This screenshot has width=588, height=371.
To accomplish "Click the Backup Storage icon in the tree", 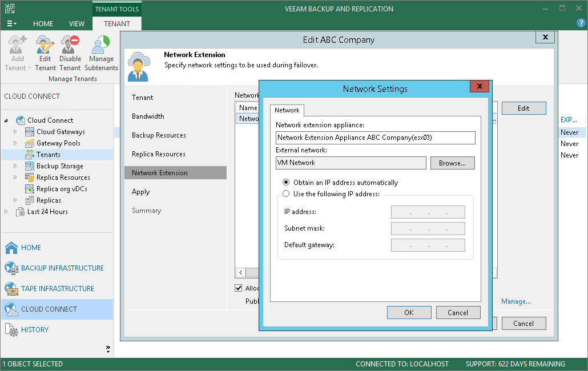I will (30, 166).
